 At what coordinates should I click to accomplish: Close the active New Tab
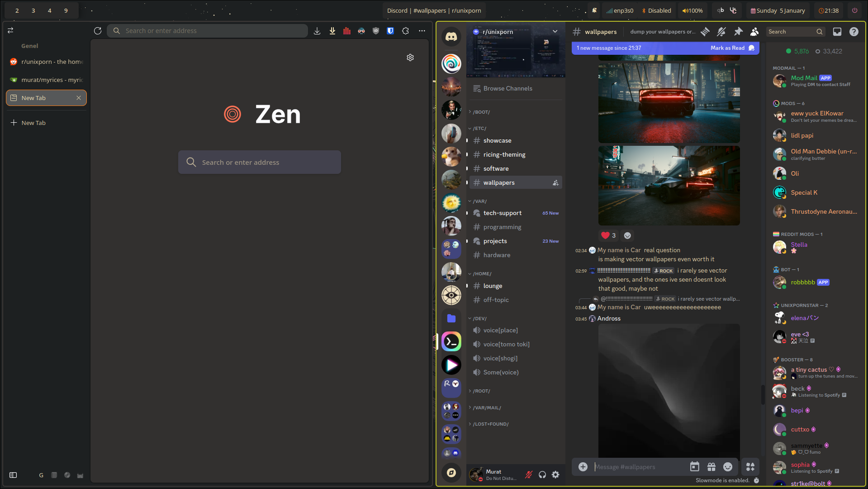[x=79, y=98]
